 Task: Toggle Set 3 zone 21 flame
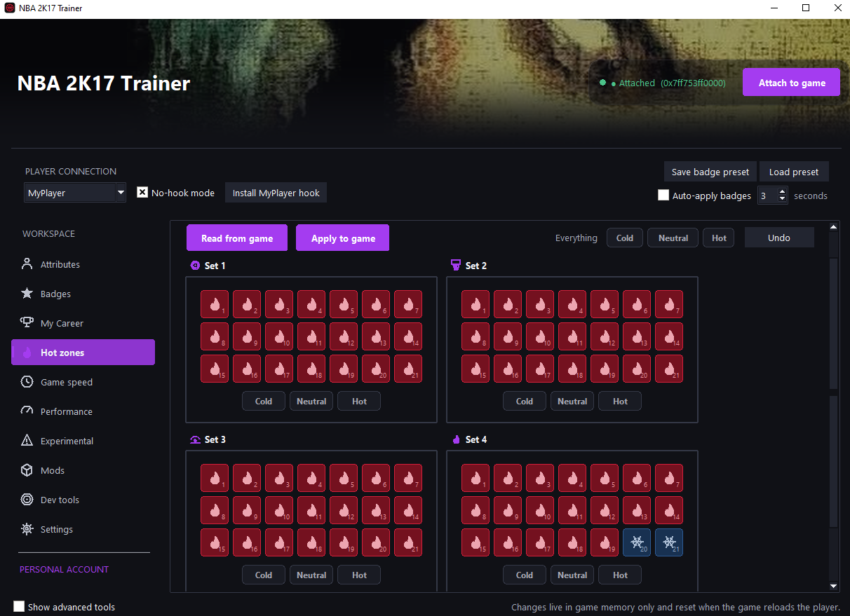pos(408,542)
